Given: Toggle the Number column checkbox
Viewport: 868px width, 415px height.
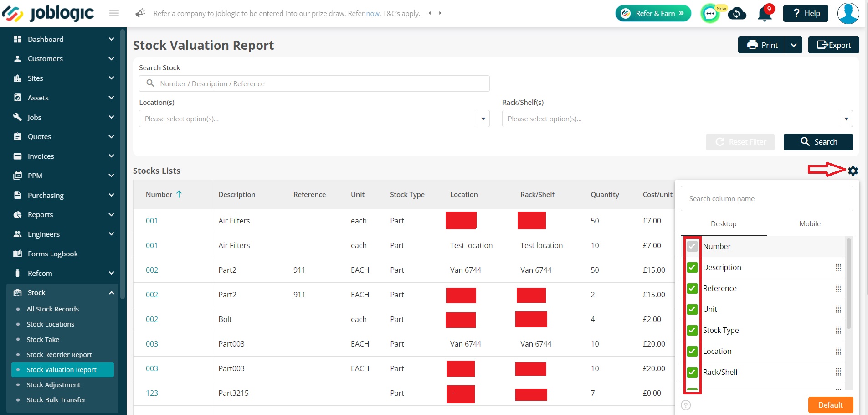Looking at the screenshot, I should pos(692,246).
